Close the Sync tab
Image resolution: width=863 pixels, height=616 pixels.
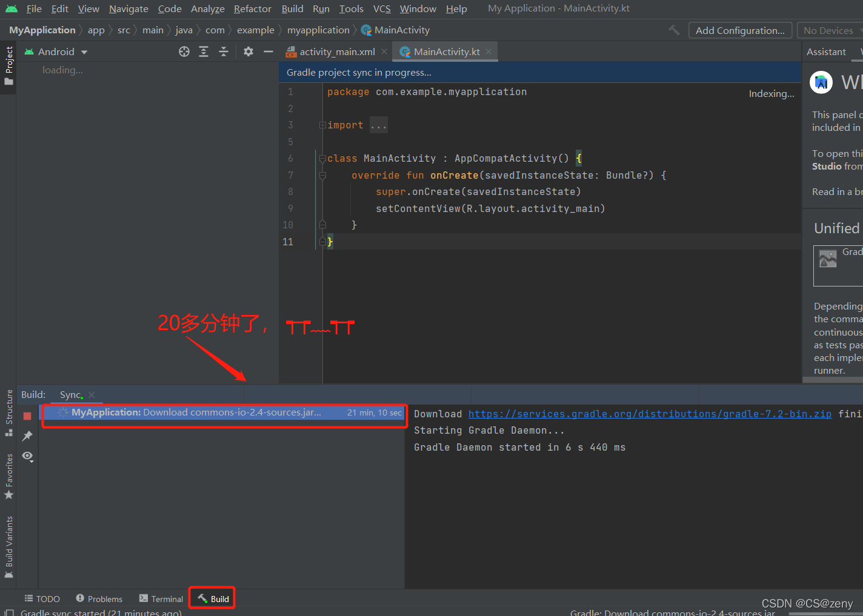(92, 395)
